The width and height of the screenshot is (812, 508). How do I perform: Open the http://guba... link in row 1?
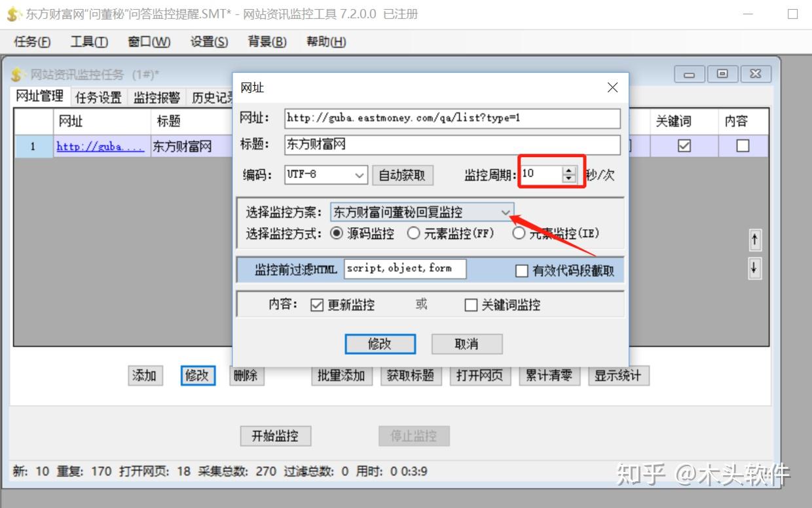[100, 147]
